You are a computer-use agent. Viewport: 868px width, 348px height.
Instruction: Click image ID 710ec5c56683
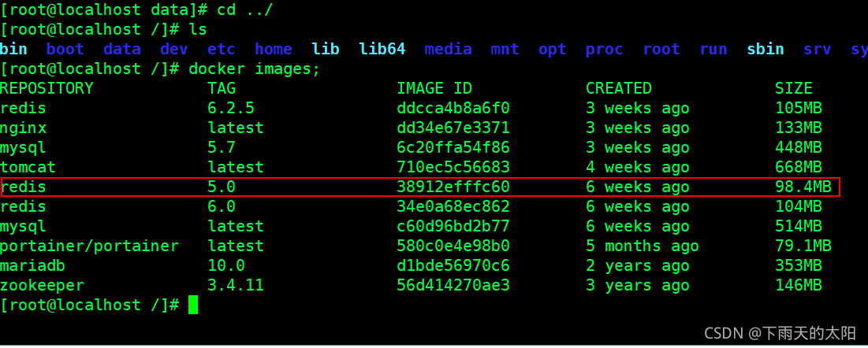pyautogui.click(x=453, y=168)
